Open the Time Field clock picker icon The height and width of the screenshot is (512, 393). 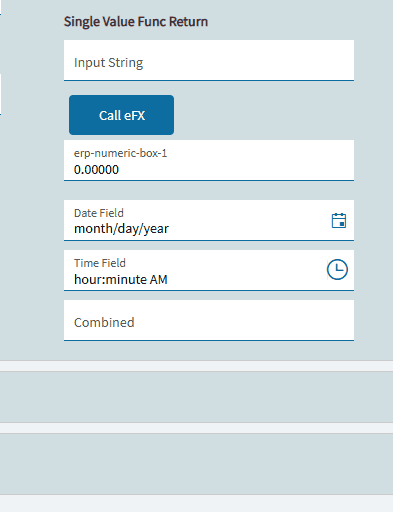[337, 269]
